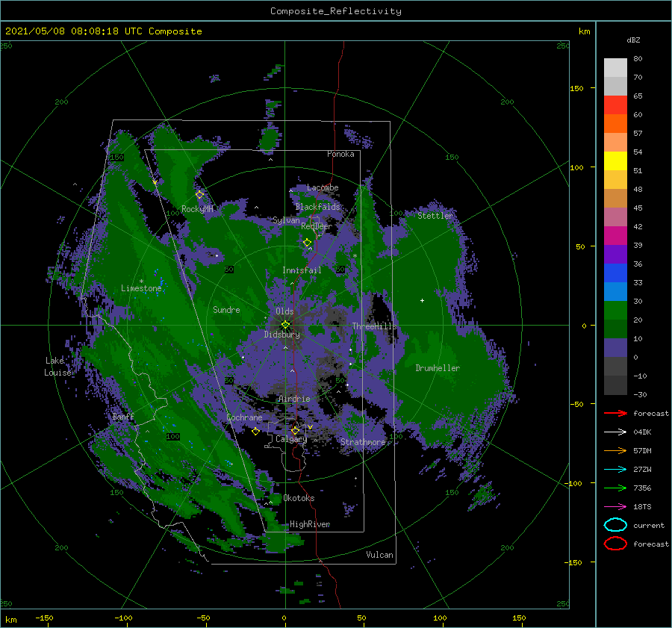Image resolution: width=672 pixels, height=628 pixels.
Task: Click the yellow diamond marker near RockyMH
Action: pos(199,195)
